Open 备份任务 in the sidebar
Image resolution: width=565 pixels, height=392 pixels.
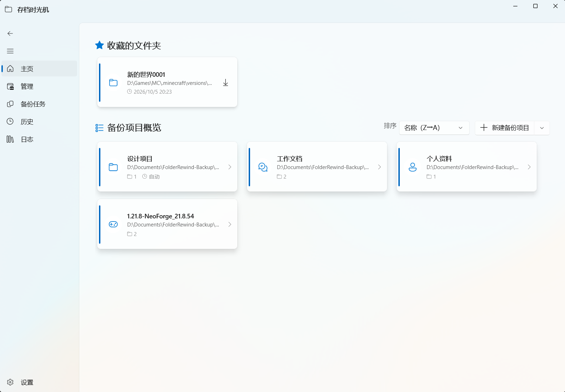39,104
